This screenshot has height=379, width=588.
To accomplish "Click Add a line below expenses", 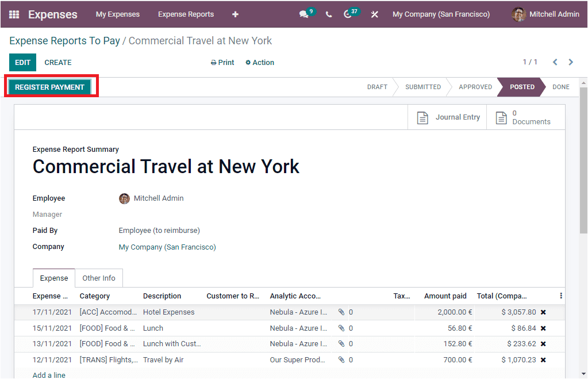I will click(48, 374).
